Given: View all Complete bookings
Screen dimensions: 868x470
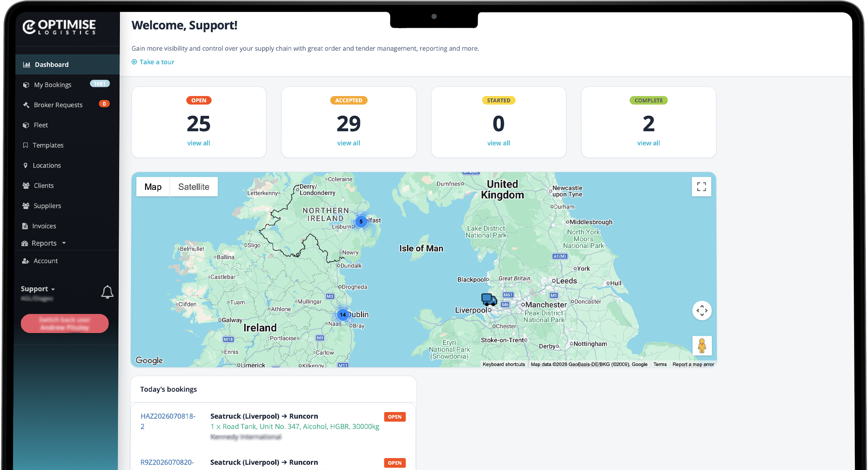Looking at the screenshot, I should tap(648, 143).
